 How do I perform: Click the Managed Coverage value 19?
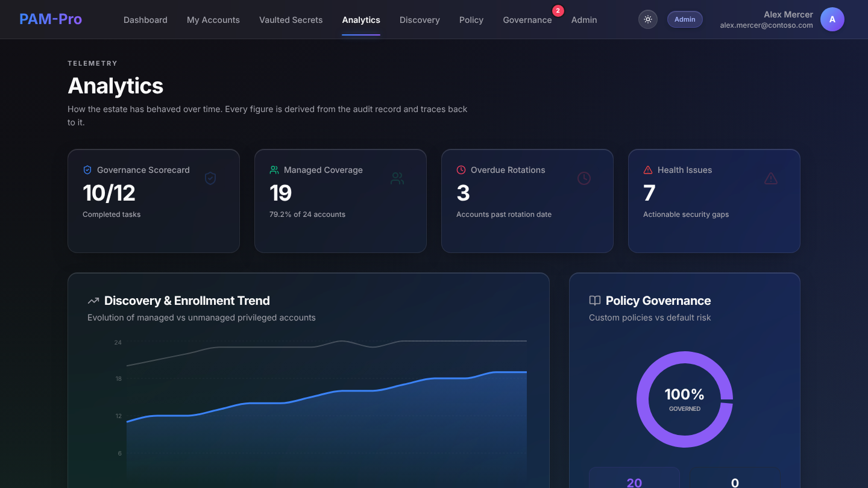pos(281,193)
